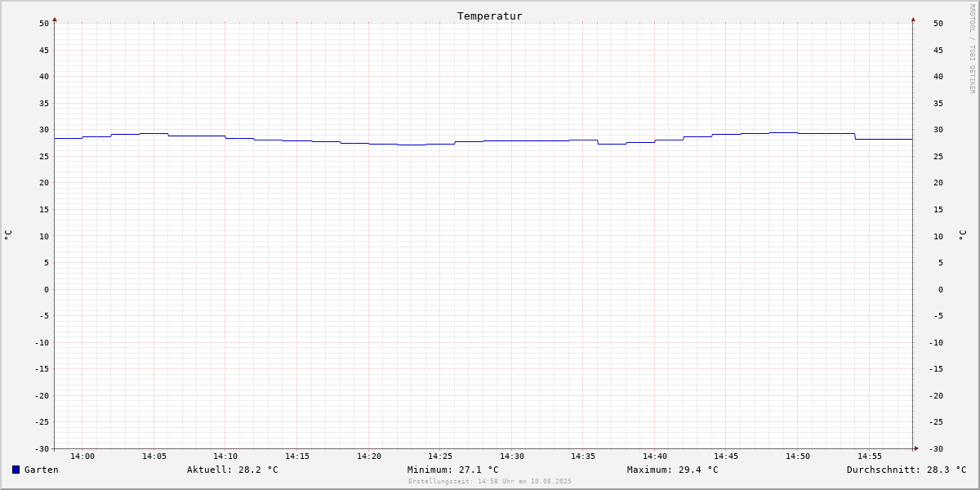The height and width of the screenshot is (490, 980).
Task: Click the -30 label on the left axis
Action: point(42,449)
